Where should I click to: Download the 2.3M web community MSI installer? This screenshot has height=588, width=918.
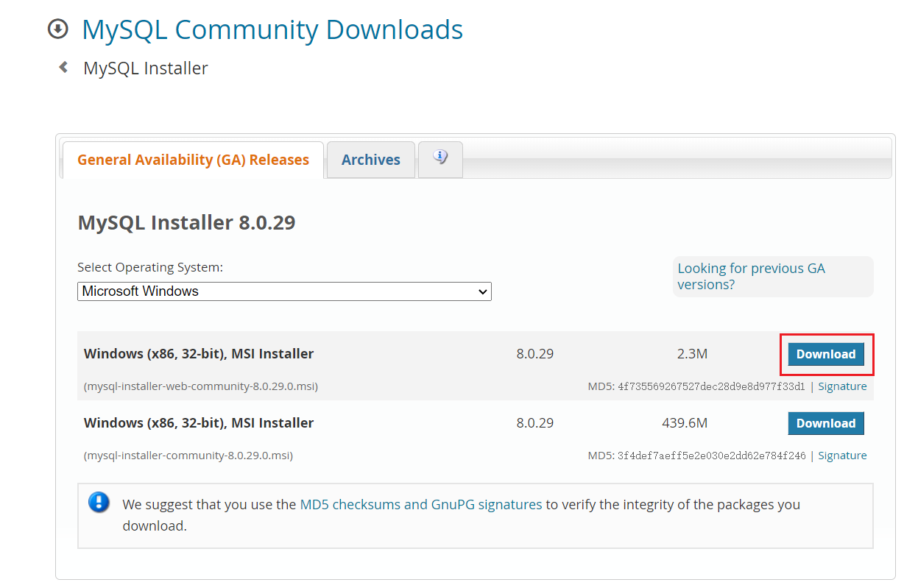point(826,354)
